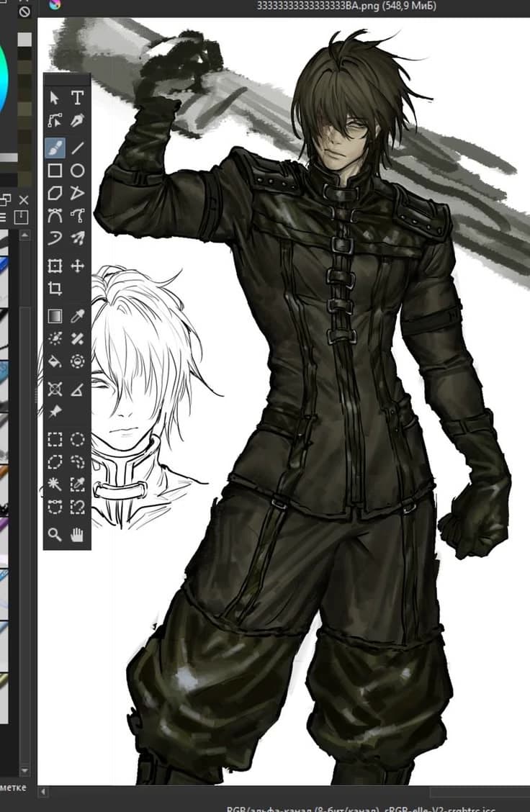Float the docker with the overlapping-windows icon
Screen dimensions: 530x812
[6, 199]
